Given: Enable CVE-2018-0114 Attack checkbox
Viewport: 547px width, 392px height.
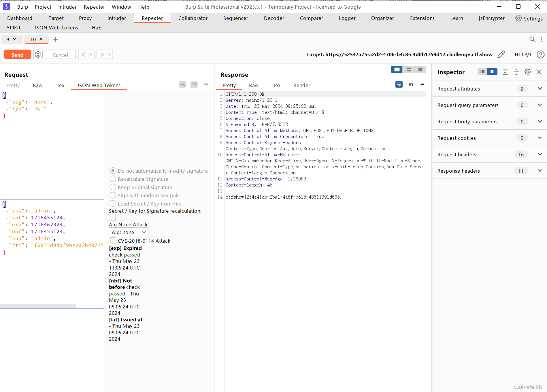Looking at the screenshot, I should coord(113,240).
